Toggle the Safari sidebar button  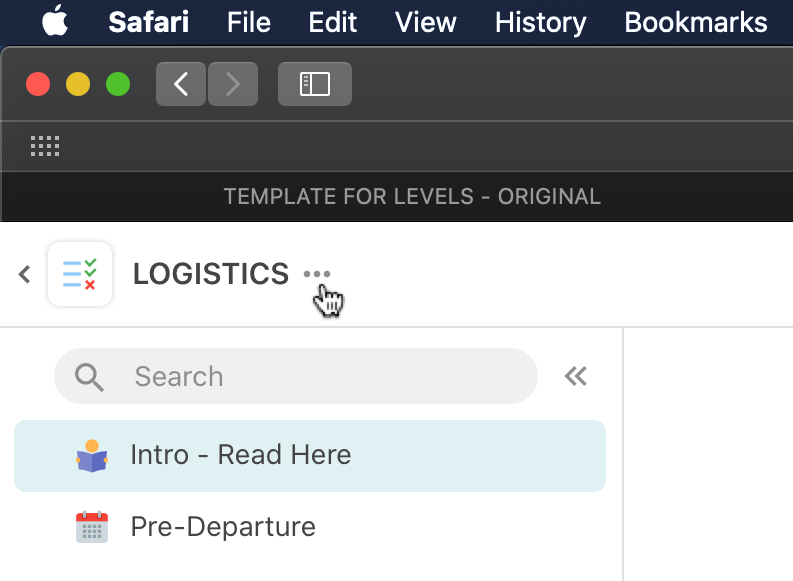(x=315, y=84)
